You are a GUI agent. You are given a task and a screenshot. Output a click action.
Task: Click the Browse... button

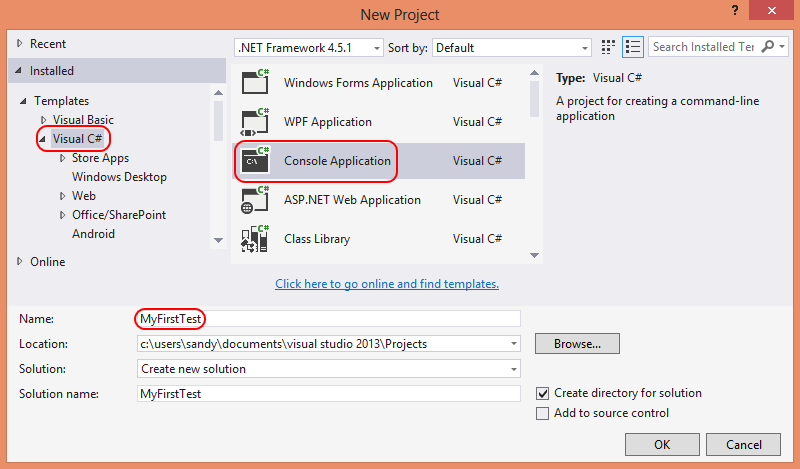click(577, 344)
